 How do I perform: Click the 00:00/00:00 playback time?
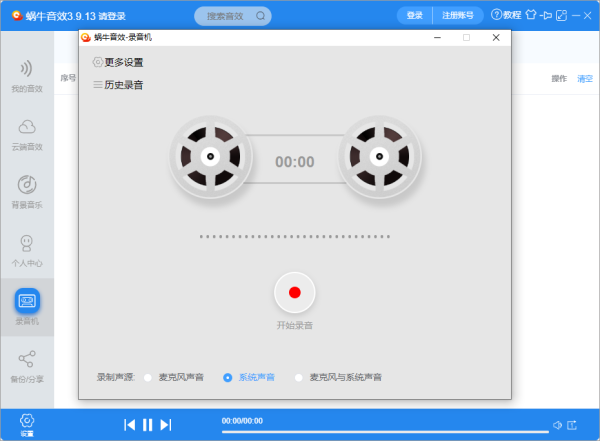click(x=242, y=421)
